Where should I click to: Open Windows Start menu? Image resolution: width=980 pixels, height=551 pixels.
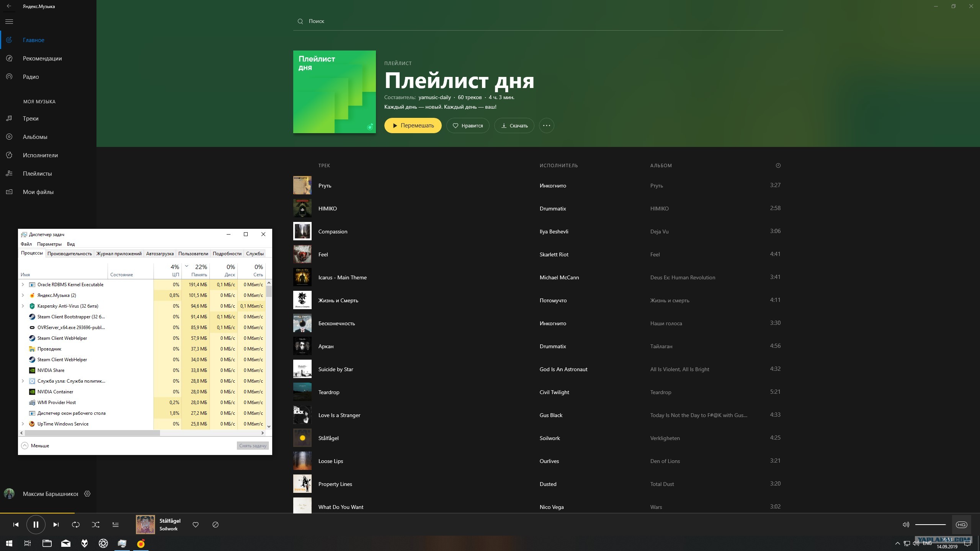pyautogui.click(x=9, y=543)
